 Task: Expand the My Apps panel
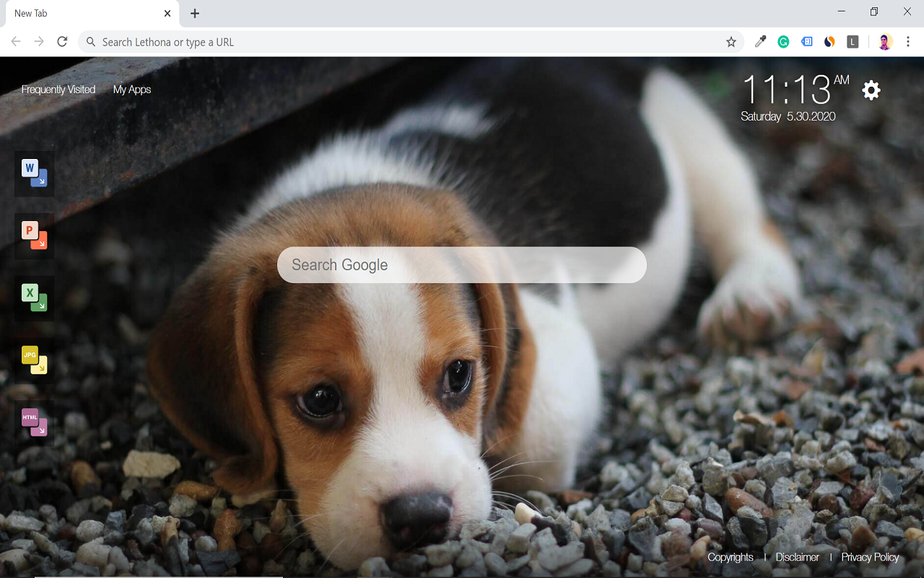tap(132, 89)
